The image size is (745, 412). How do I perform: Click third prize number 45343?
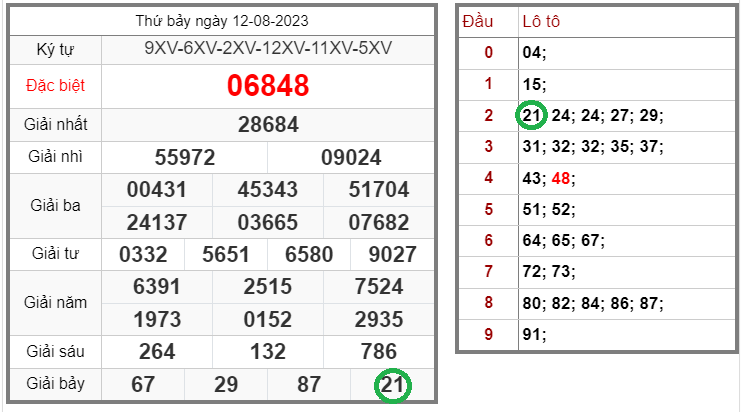268,189
